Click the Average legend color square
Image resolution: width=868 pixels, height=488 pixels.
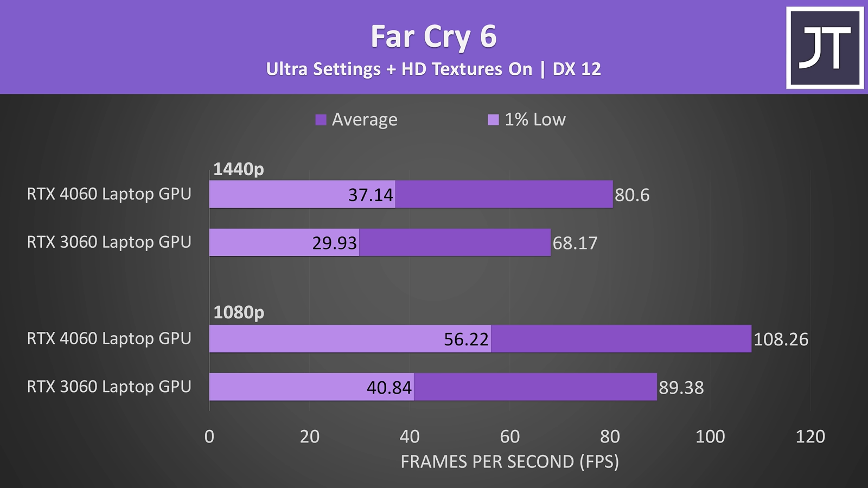pyautogui.click(x=321, y=120)
